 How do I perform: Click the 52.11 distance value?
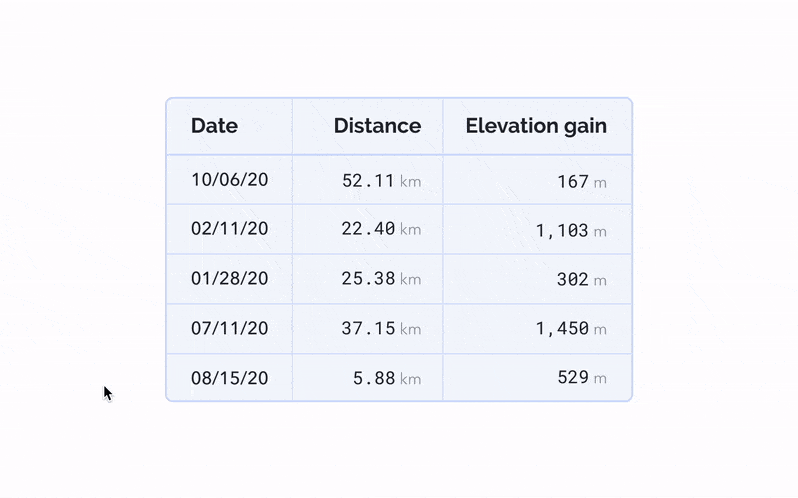[x=368, y=181]
